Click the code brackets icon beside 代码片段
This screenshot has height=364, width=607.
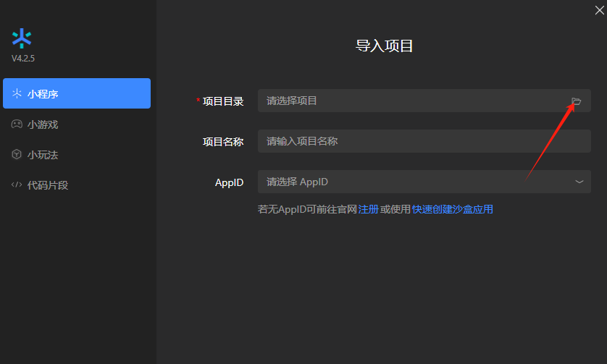(x=17, y=185)
